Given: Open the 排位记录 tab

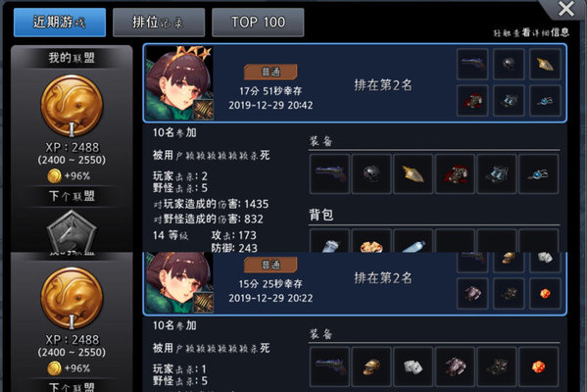Looking at the screenshot, I should [159, 23].
